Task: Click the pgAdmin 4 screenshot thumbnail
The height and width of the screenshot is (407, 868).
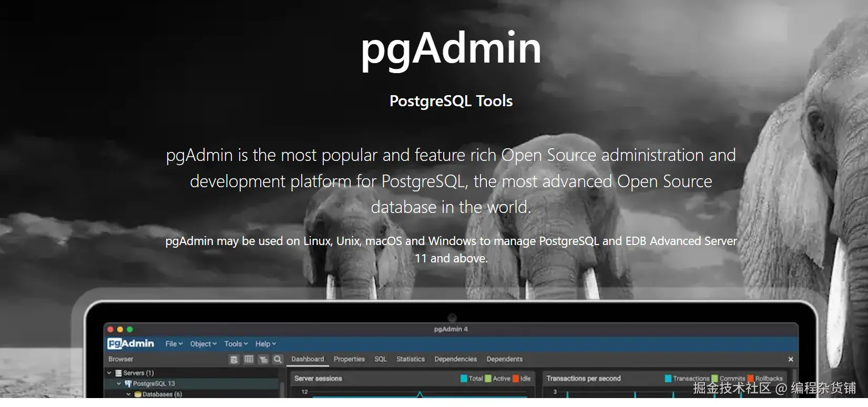Action: 451,350
